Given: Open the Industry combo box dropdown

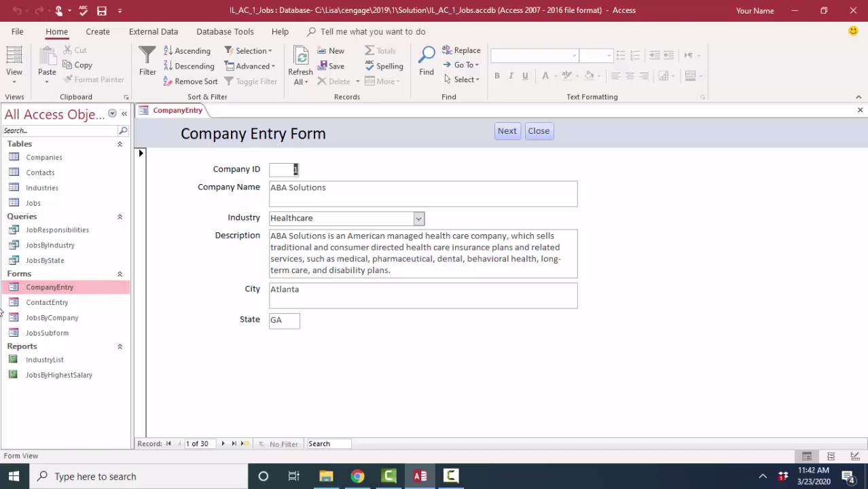Looking at the screenshot, I should 419,218.
